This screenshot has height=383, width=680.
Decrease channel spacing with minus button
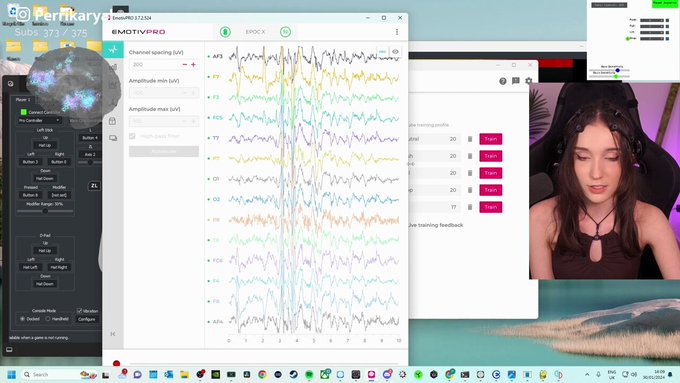coord(185,65)
